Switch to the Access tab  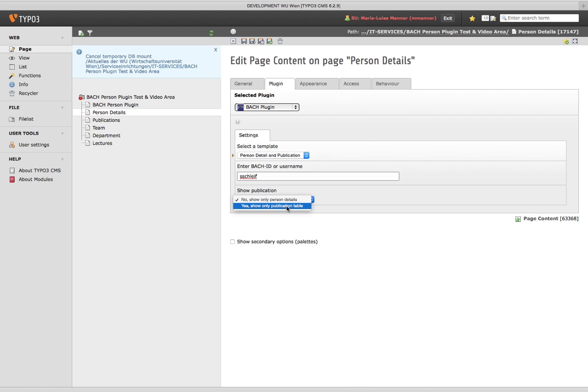(355, 84)
